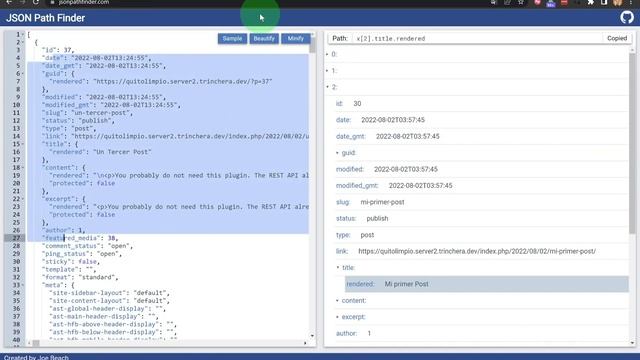Expand the content node in the tree
Image resolution: width=640 pixels, height=360 pixels.
pyautogui.click(x=338, y=300)
